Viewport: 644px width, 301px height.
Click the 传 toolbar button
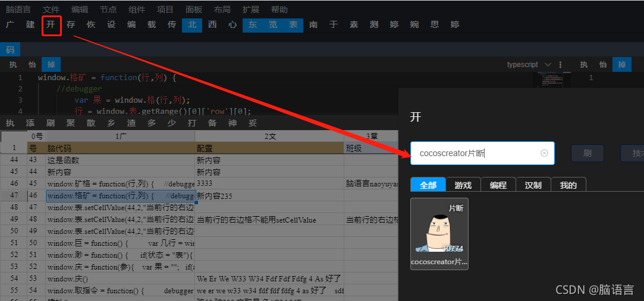pyautogui.click(x=172, y=24)
